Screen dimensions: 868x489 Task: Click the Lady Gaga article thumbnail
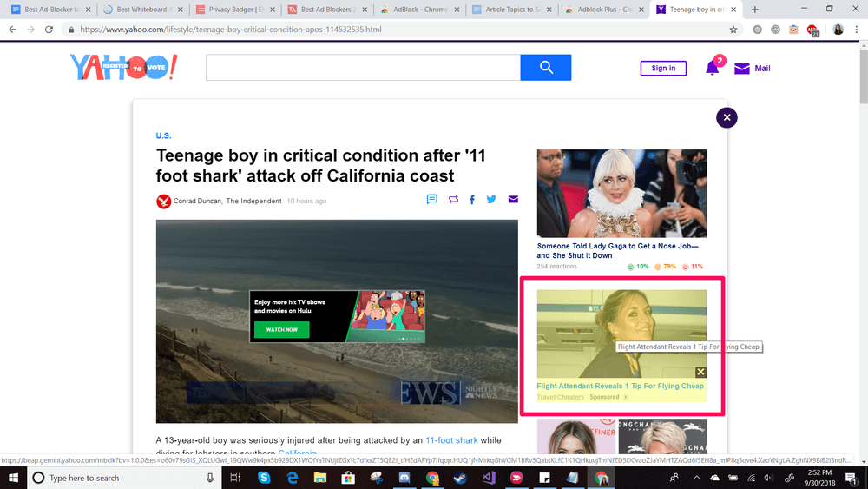(x=621, y=194)
